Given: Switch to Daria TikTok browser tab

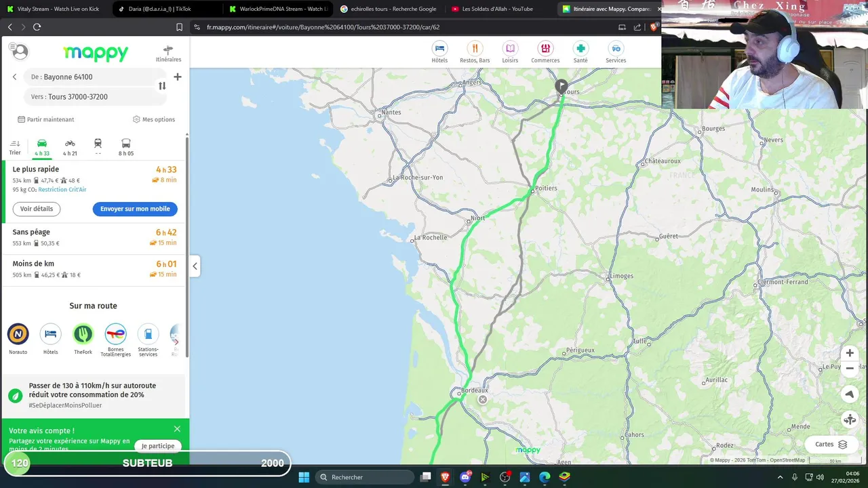Looking at the screenshot, I should point(165,9).
